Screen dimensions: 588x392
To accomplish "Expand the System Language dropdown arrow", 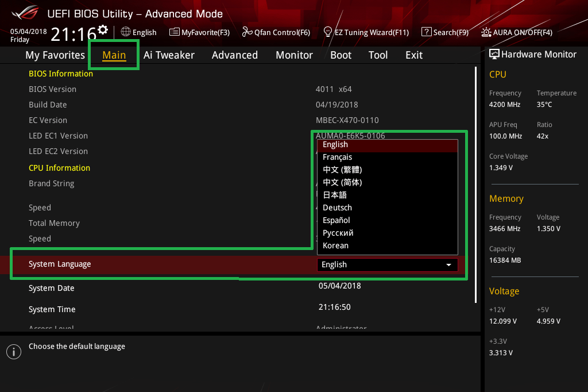I will point(448,265).
